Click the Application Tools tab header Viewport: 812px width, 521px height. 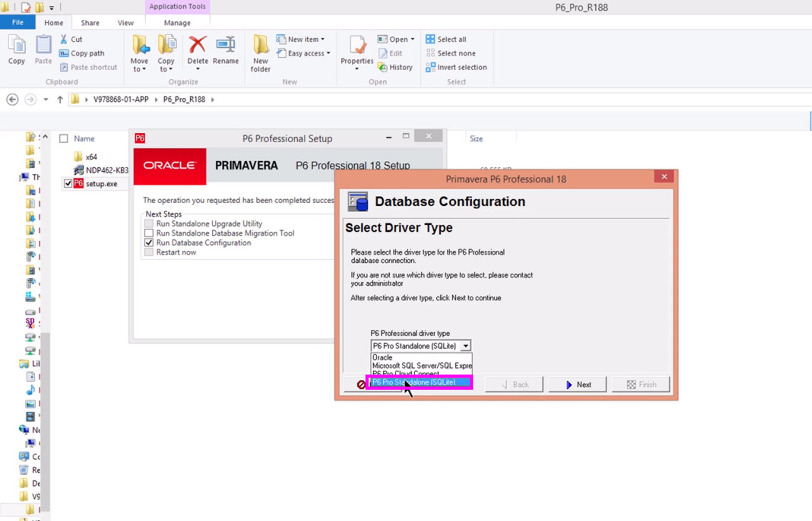177,7
